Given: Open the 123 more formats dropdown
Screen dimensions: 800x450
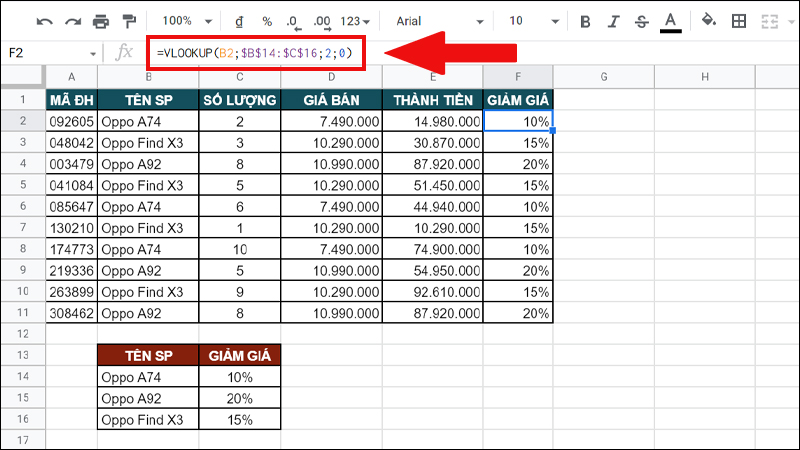Looking at the screenshot, I should (355, 21).
